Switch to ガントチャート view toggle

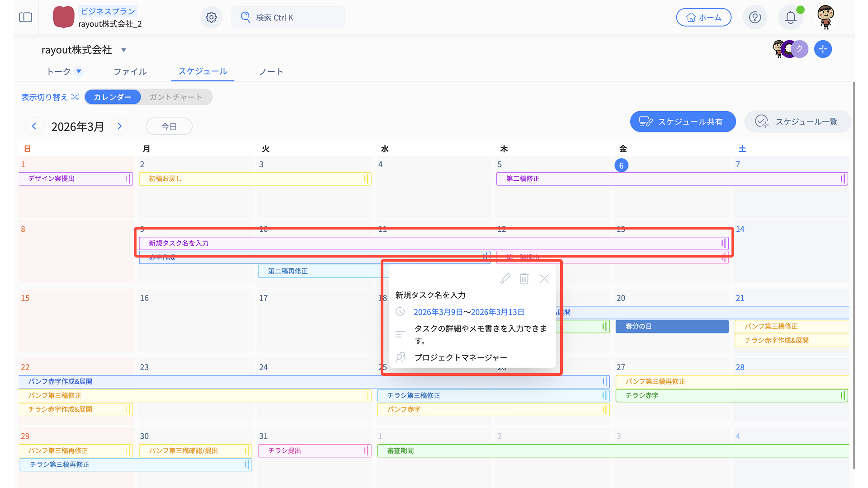pyautogui.click(x=176, y=97)
